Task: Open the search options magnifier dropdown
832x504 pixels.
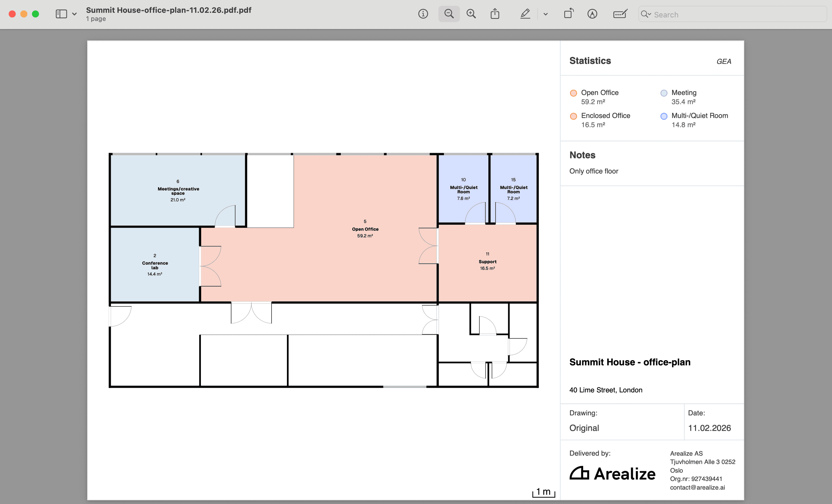Action: [646, 14]
